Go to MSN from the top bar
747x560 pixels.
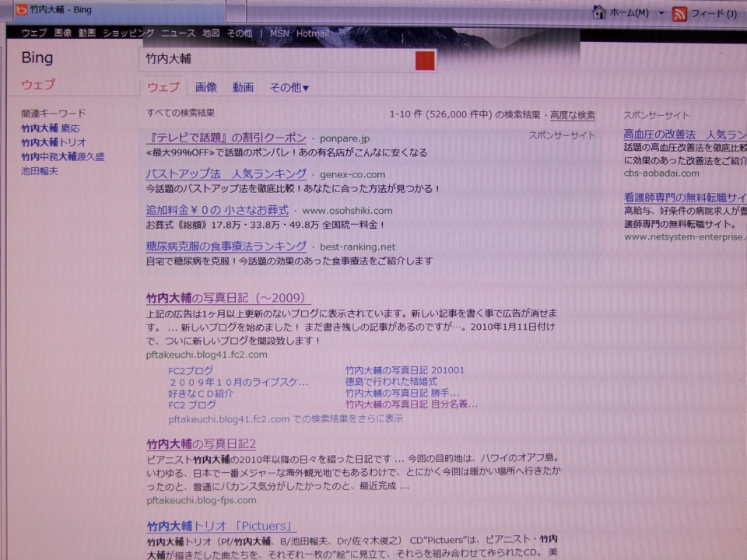[x=279, y=33]
